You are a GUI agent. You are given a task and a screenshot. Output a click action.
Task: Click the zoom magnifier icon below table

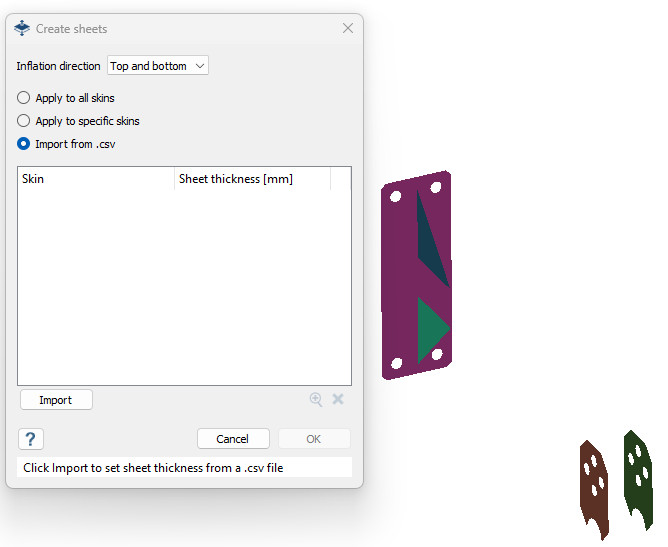point(316,399)
